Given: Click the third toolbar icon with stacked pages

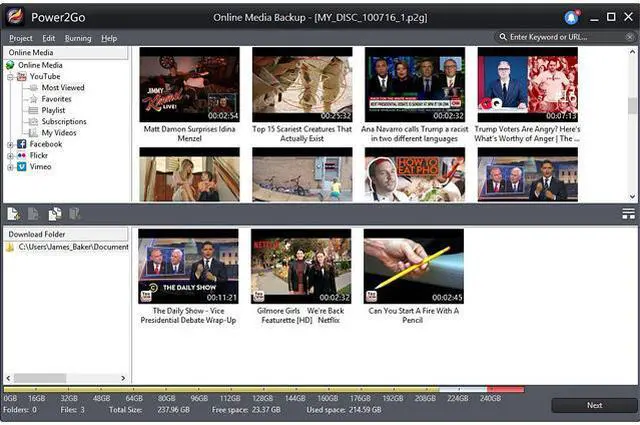Looking at the screenshot, I should [54, 213].
